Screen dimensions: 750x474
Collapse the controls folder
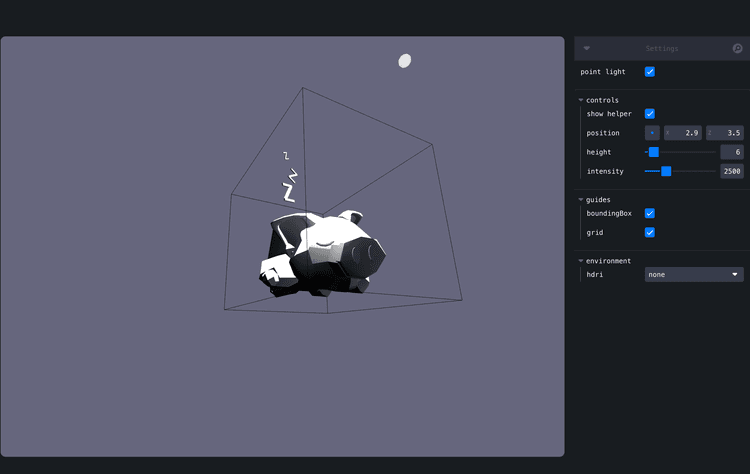tap(581, 100)
